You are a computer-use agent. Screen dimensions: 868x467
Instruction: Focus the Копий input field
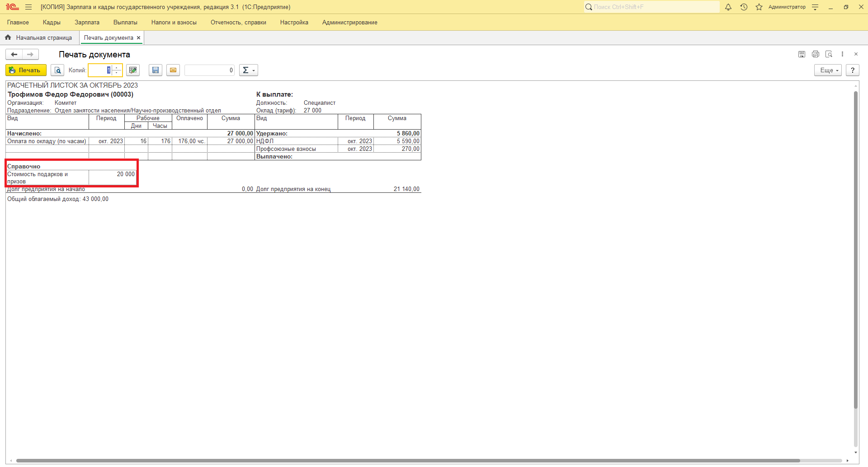[x=100, y=70]
